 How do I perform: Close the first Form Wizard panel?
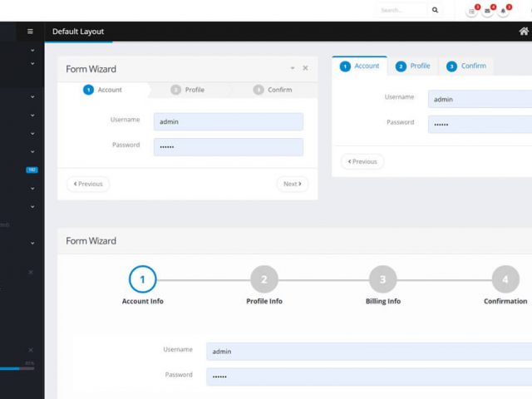[x=305, y=68]
